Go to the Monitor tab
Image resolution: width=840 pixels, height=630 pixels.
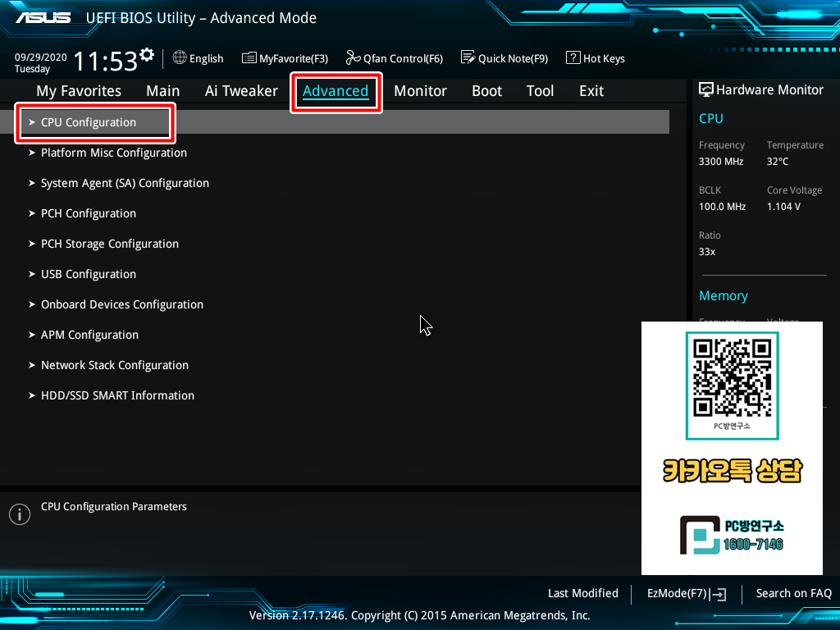421,91
